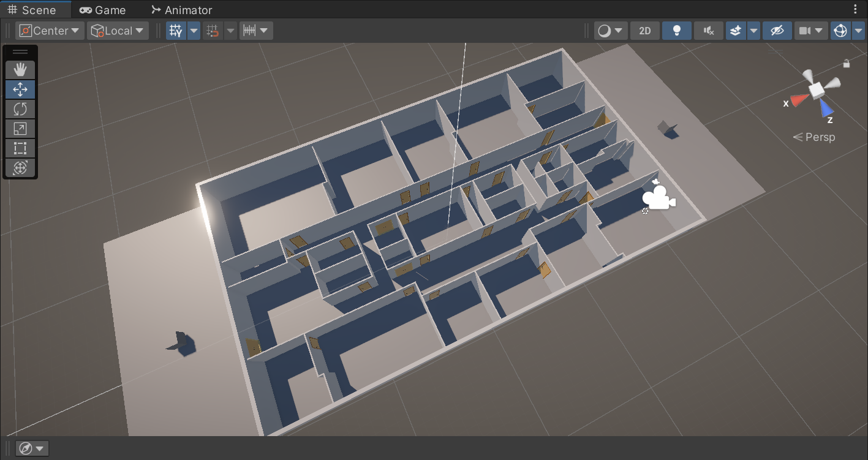Open the shading draw mode dropdown
This screenshot has height=460, width=868.
(x=611, y=31)
